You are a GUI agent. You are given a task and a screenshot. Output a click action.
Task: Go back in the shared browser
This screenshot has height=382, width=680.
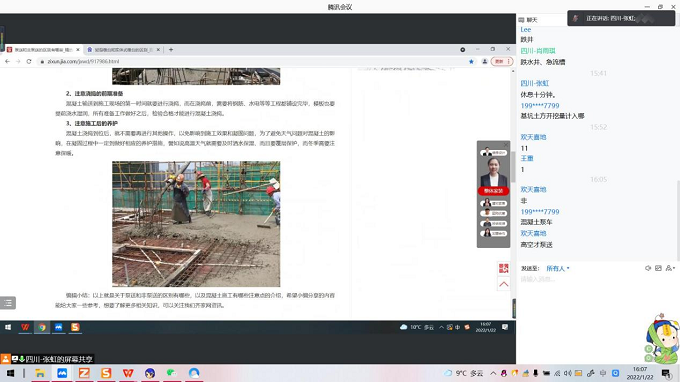(7, 62)
